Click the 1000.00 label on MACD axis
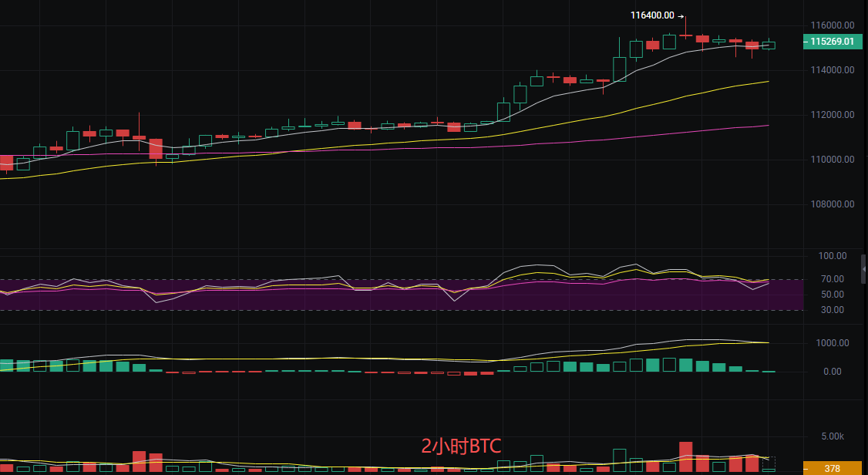 833,343
